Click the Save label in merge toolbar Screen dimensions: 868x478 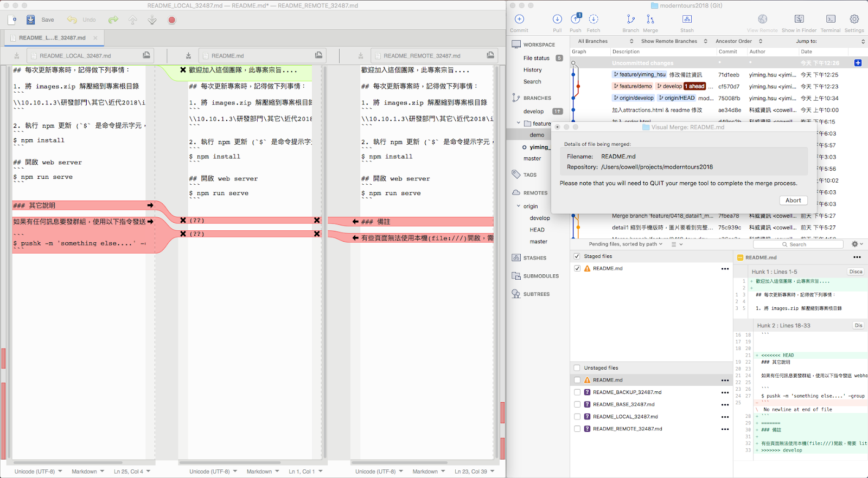click(48, 20)
